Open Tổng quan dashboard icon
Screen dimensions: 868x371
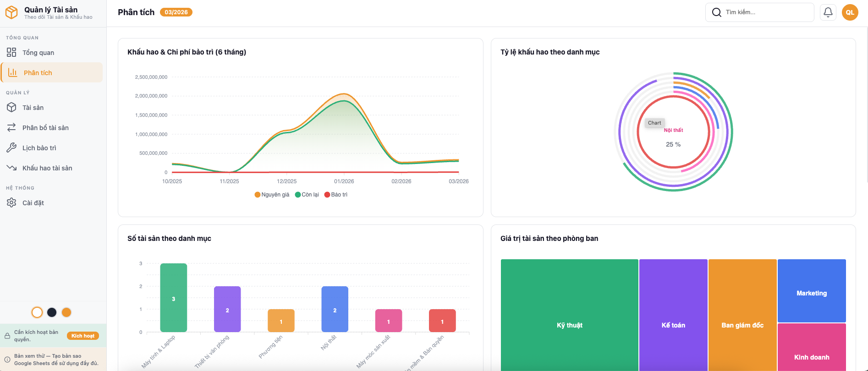[x=11, y=53]
